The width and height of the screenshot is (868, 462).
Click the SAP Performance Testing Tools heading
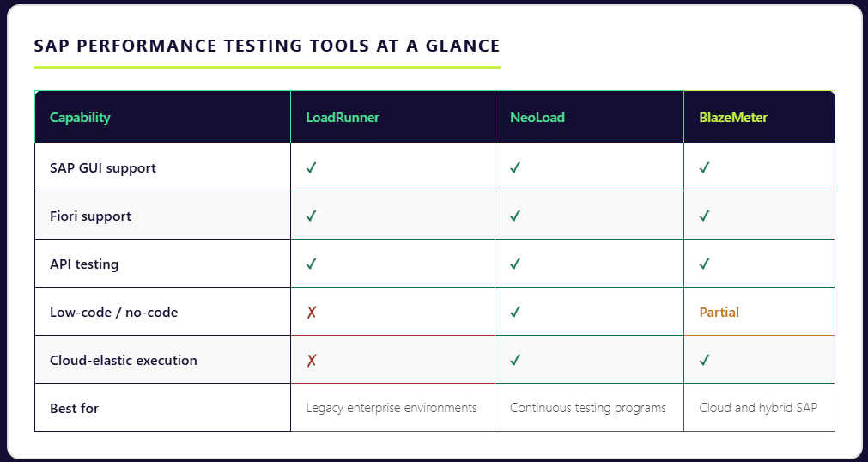point(266,46)
